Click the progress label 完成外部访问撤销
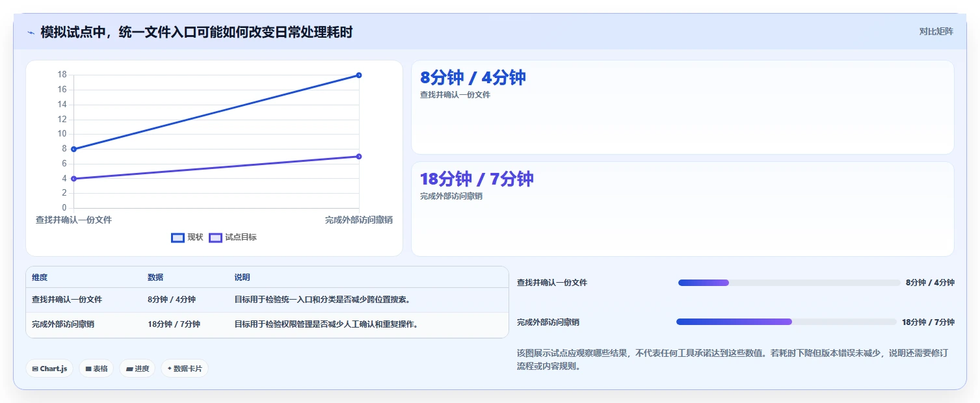Screen dimensions: 980x403 (x=548, y=322)
